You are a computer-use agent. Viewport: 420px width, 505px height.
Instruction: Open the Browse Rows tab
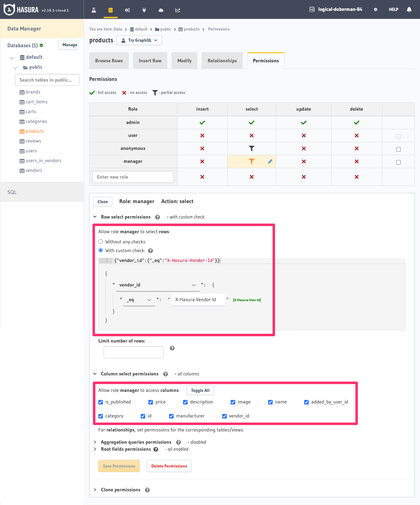point(109,60)
